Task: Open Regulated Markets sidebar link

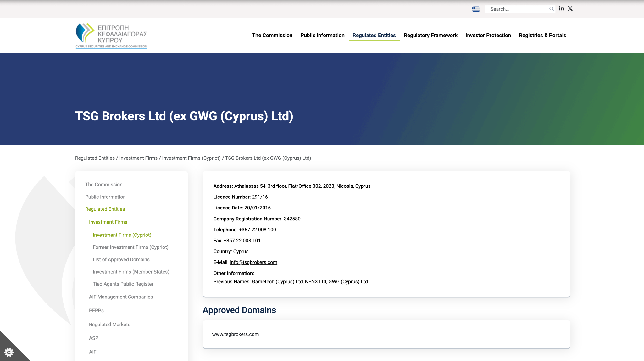Action: coord(109,325)
